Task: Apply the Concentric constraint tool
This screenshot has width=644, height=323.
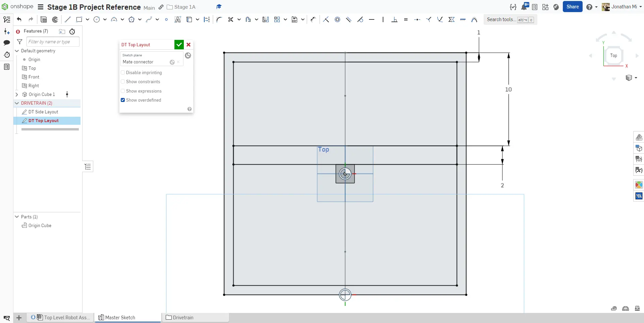Action: (337, 20)
